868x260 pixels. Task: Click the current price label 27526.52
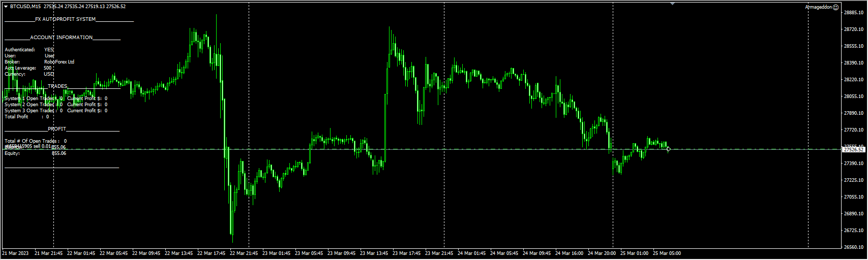pos(854,149)
